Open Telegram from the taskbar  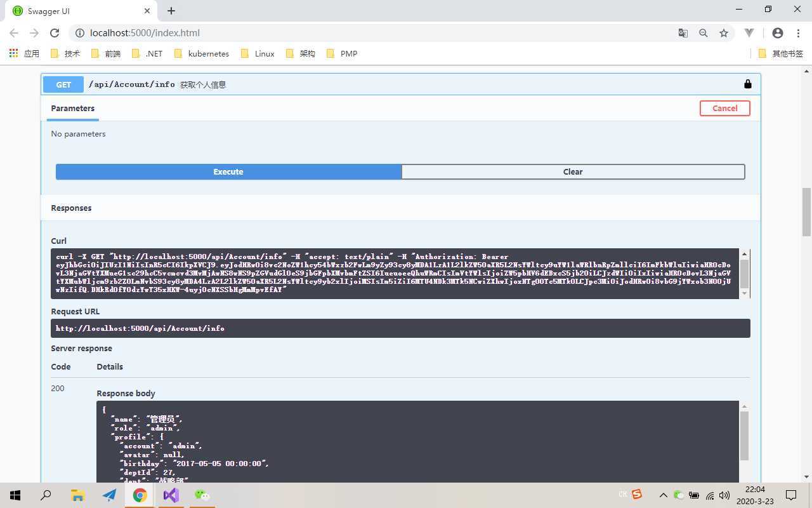point(108,495)
